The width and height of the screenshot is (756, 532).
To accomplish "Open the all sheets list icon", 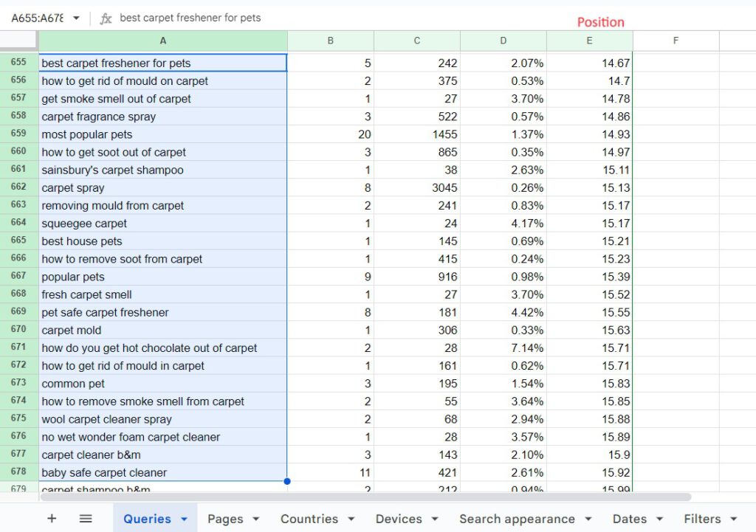I will click(86, 519).
